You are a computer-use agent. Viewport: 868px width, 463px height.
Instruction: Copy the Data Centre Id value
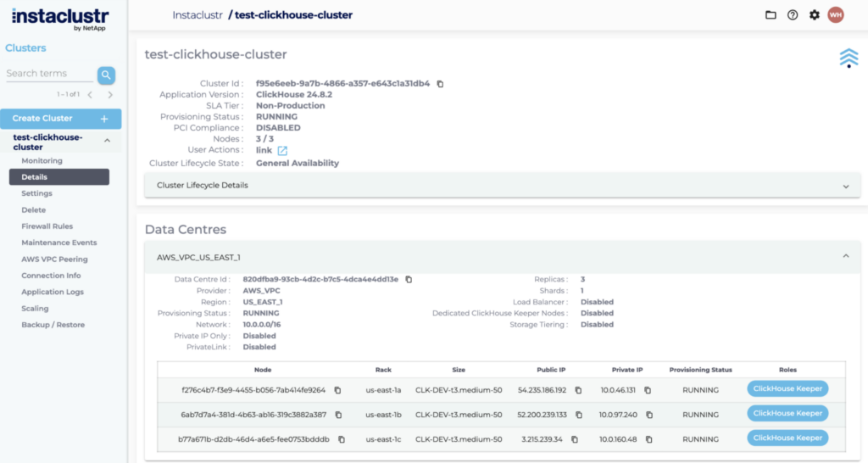pos(409,279)
